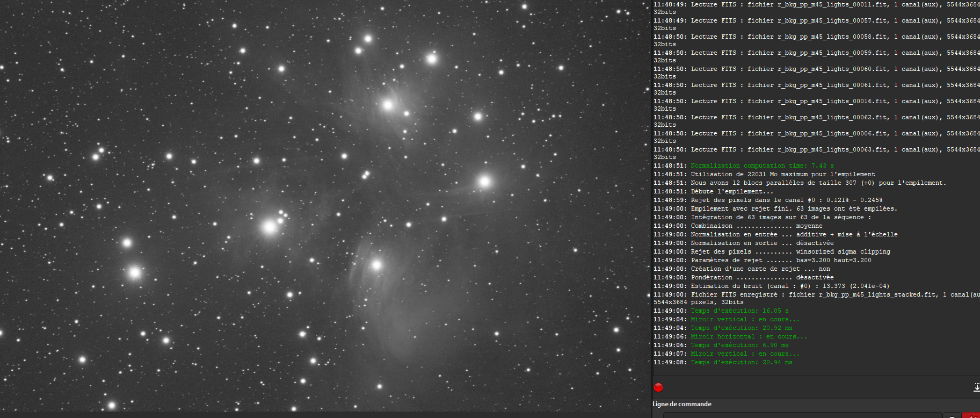Select 'Utilisation de 22031 Mo maximum' log line
Image resolution: width=980 pixels, height=418 pixels.
tap(764, 174)
